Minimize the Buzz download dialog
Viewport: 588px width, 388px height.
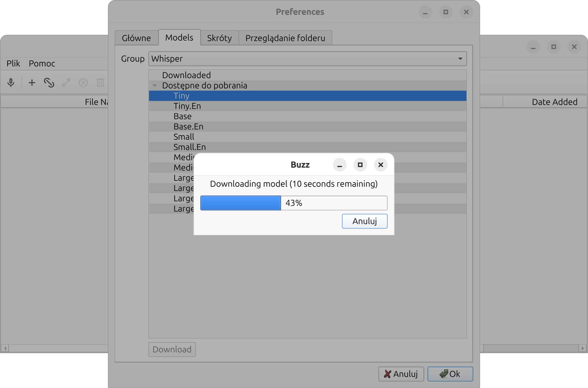click(x=339, y=165)
